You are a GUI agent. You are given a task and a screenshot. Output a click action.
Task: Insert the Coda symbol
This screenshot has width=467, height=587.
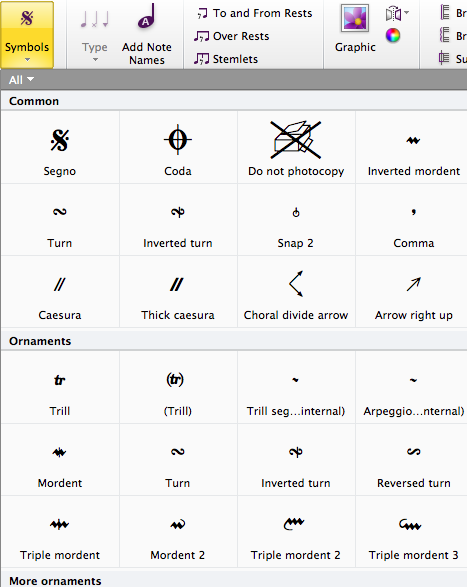pos(178,147)
